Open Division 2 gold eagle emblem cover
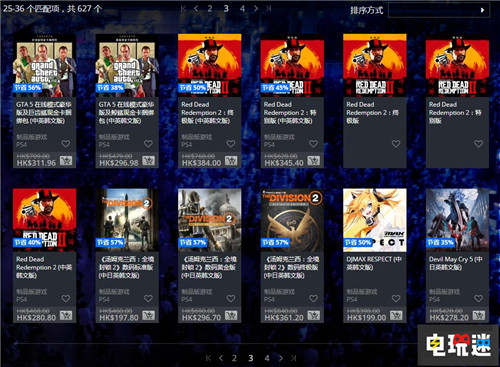Screen dimensions: 500x367 coord(292,220)
